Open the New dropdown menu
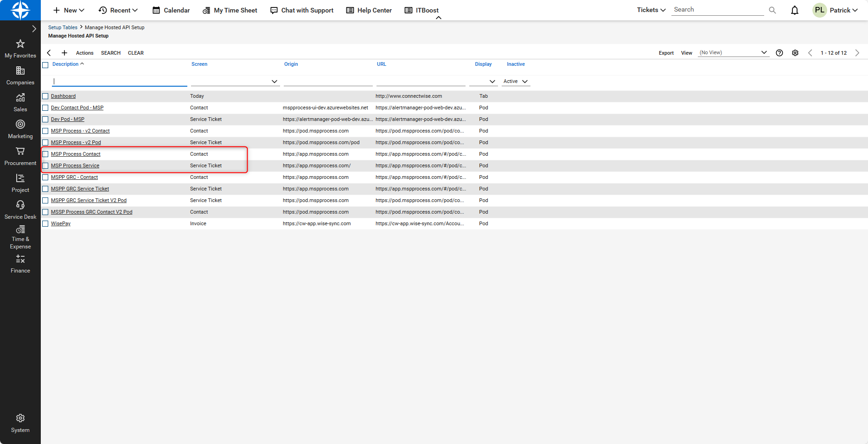Image resolution: width=868 pixels, height=444 pixels. tap(69, 10)
